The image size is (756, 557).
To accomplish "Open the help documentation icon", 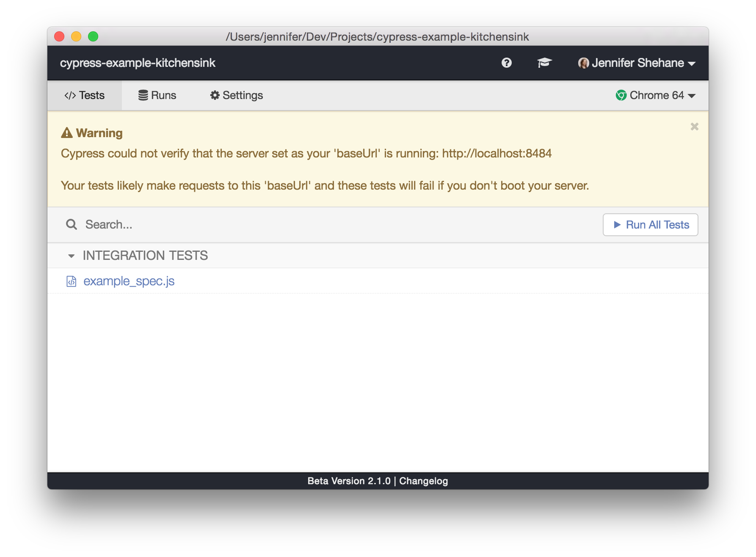I will tap(506, 63).
